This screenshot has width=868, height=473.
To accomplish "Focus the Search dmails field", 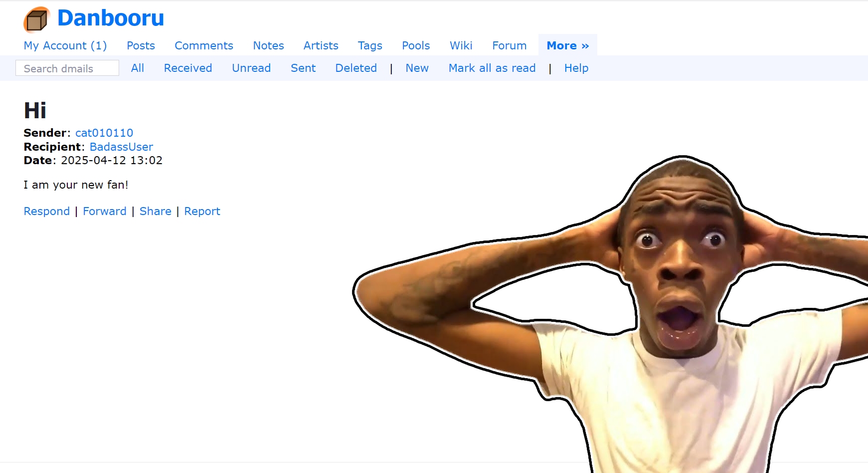I will point(67,68).
